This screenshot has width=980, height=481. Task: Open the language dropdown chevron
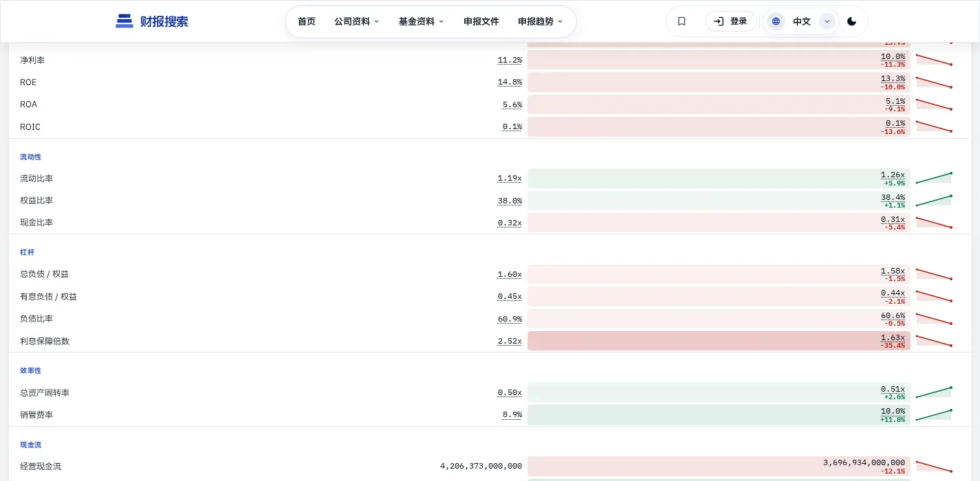click(827, 21)
